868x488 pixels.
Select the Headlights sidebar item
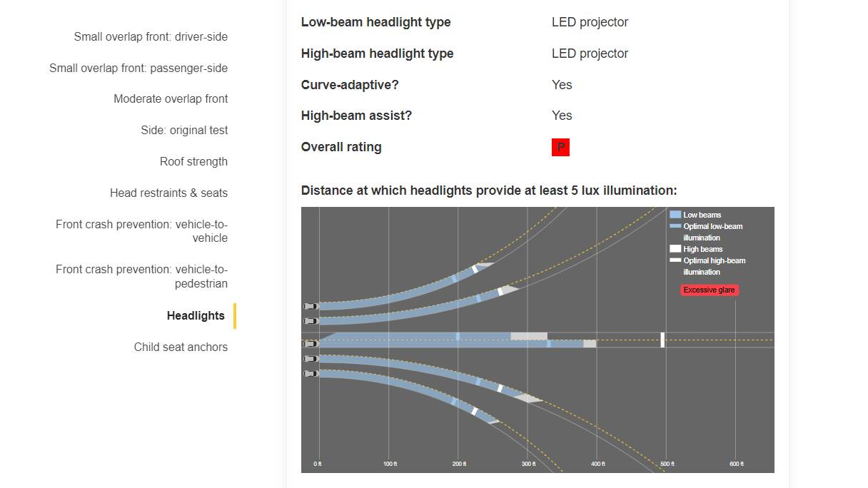click(196, 316)
